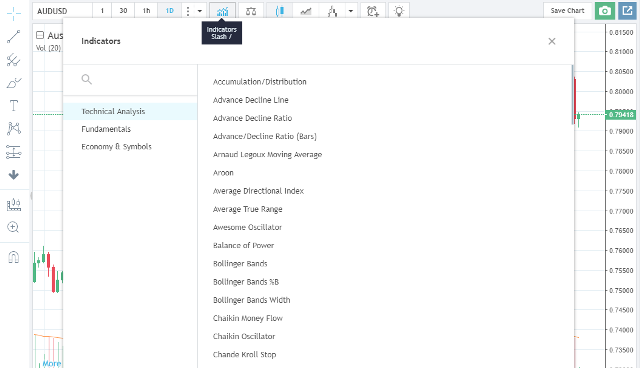
Task: Add Advance Decline Ratio indicator
Action: (252, 118)
